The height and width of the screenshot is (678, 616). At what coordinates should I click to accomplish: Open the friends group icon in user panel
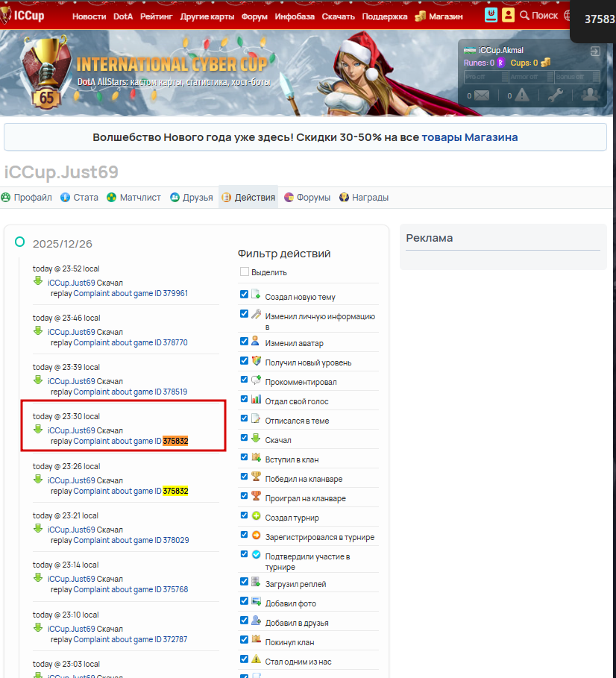tap(590, 94)
